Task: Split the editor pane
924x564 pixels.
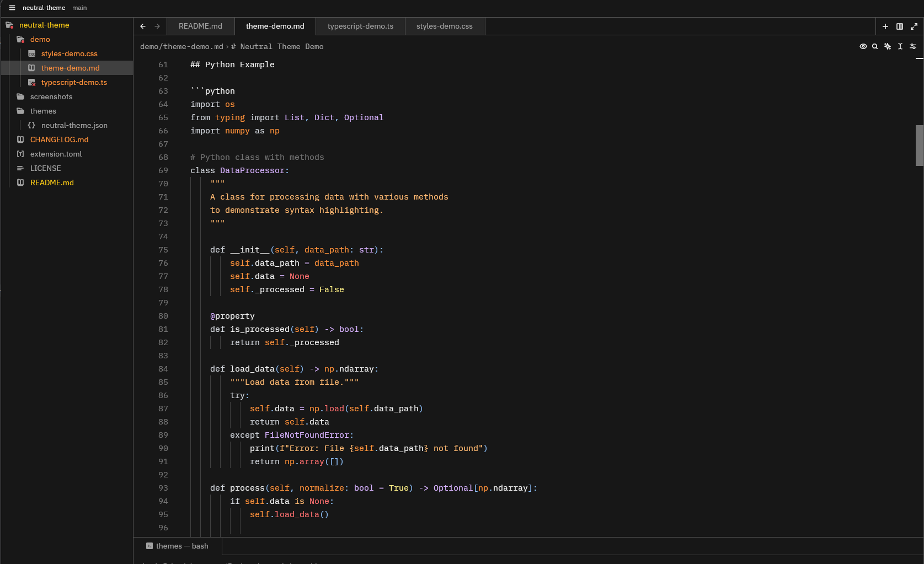Action: (x=900, y=26)
